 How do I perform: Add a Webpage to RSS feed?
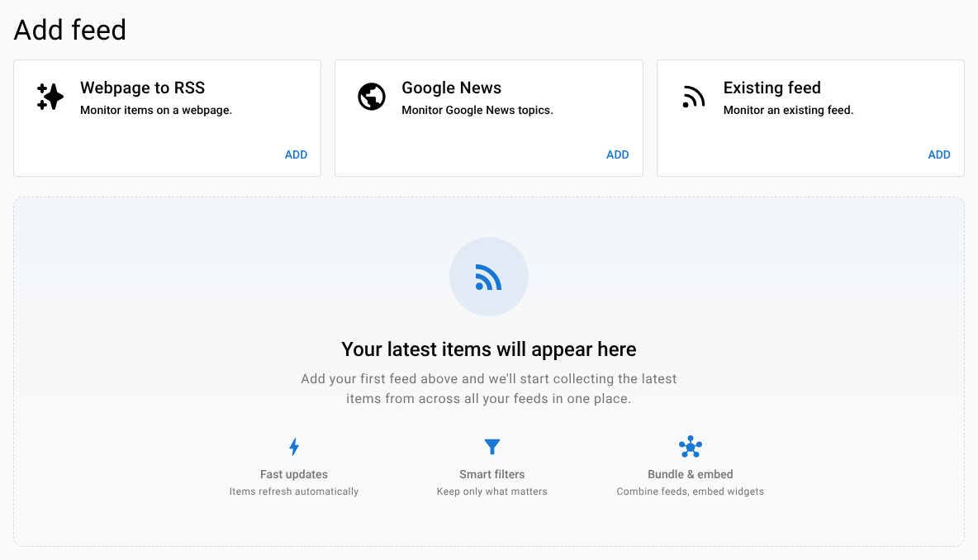pyautogui.click(x=296, y=154)
